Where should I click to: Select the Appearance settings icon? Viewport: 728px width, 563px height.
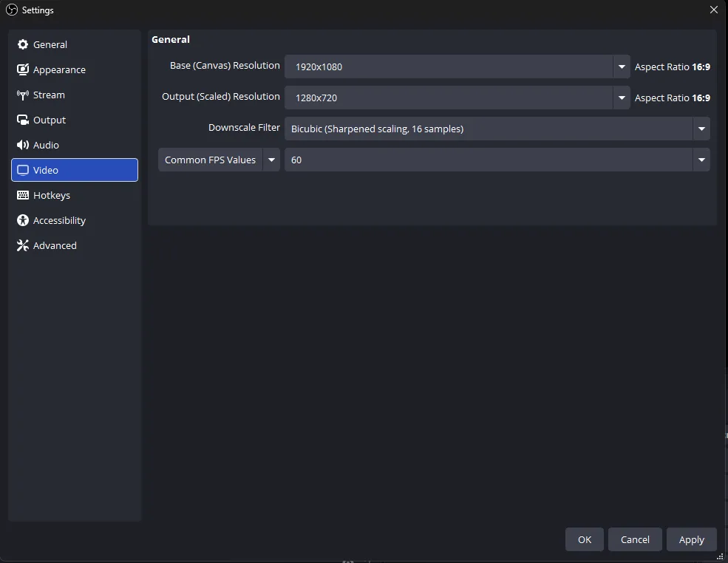click(23, 69)
